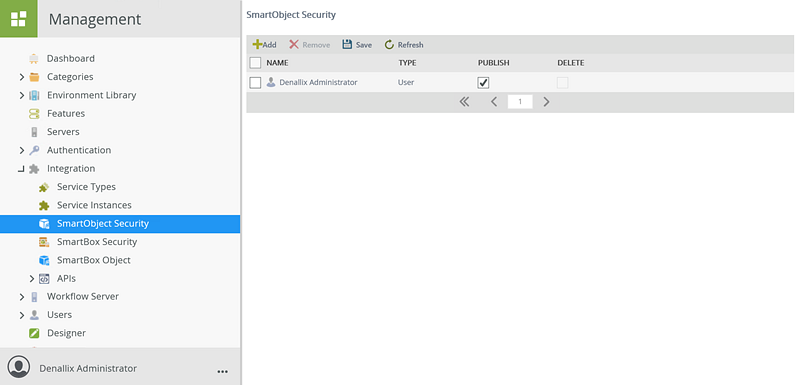Sort by the TYPE column header
This screenshot has height=385, width=800.
407,63
